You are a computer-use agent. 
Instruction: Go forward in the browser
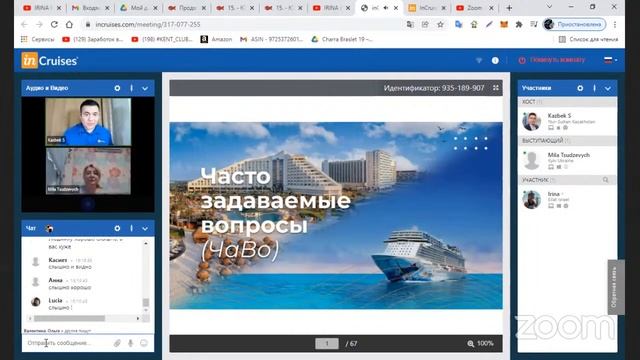(39, 24)
